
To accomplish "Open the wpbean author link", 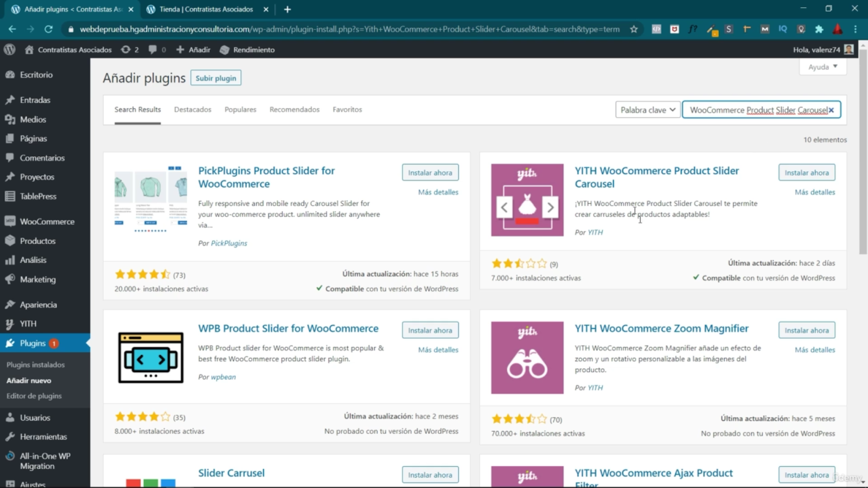I will [x=224, y=377].
